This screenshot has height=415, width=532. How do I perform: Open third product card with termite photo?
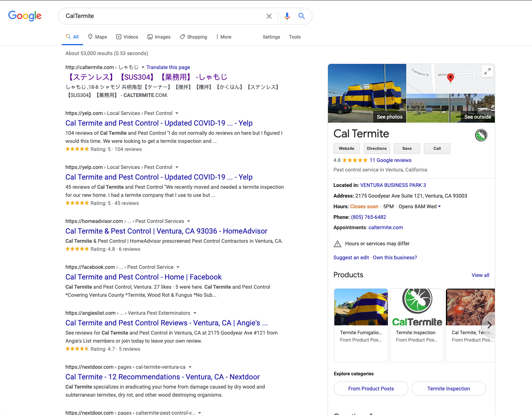coord(470,325)
